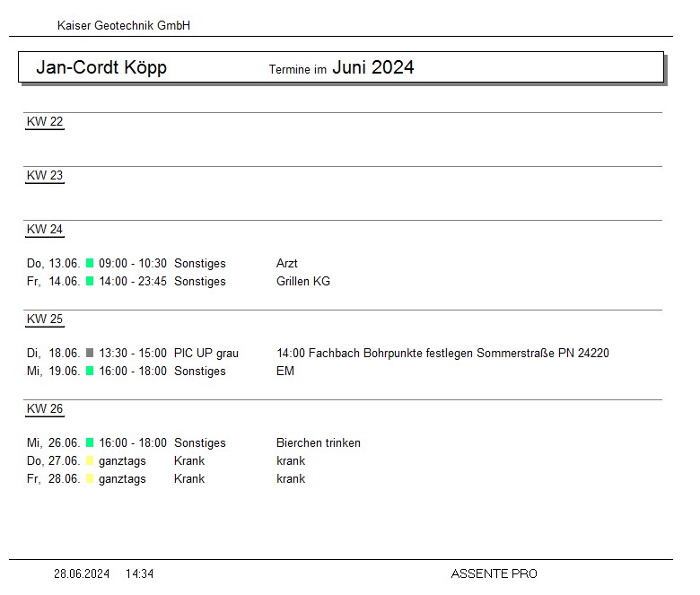Click the Jan-Cordt Köpp name in header
The height and width of the screenshot is (595, 700).
(x=101, y=68)
